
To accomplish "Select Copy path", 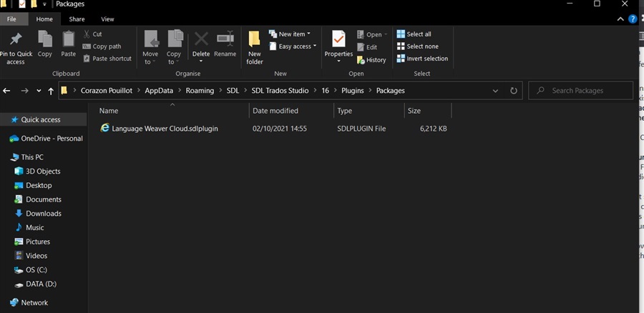I will point(102,46).
